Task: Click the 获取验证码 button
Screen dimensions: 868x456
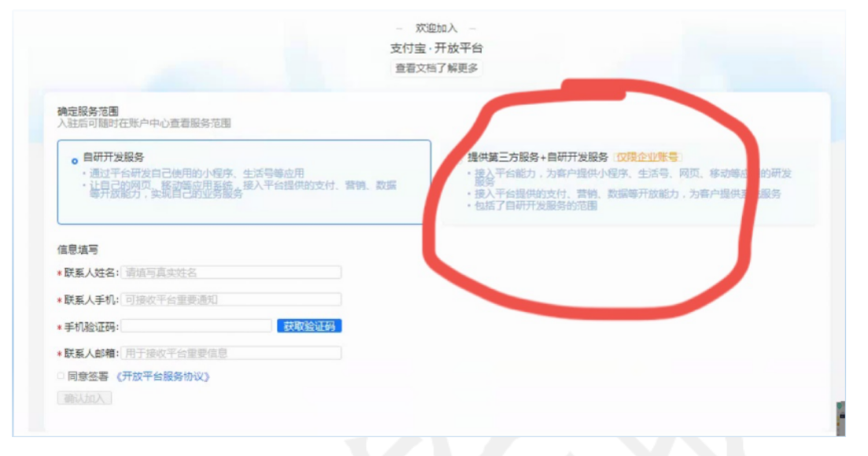Action: click(x=309, y=326)
